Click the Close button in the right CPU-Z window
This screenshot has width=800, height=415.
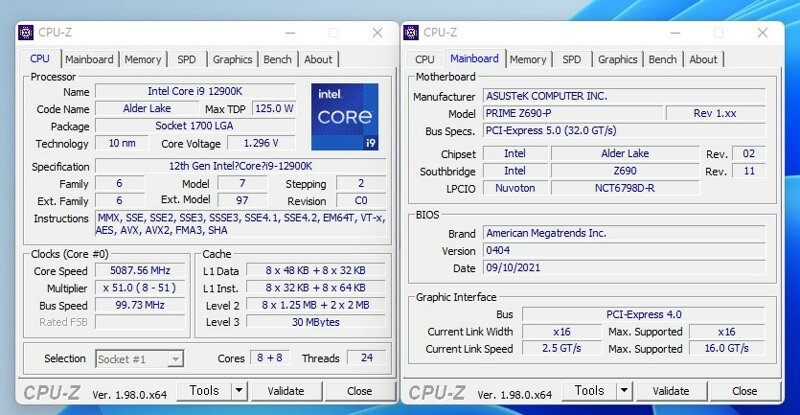(x=745, y=391)
